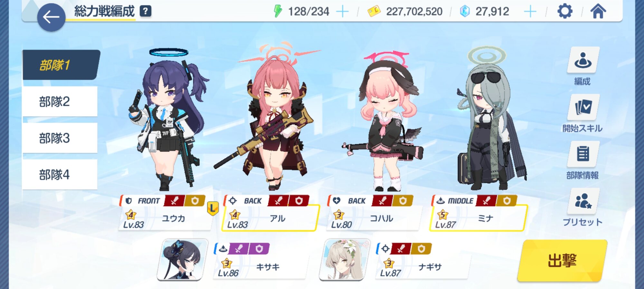Open settings gear icon
This screenshot has height=289, width=644.
click(565, 12)
